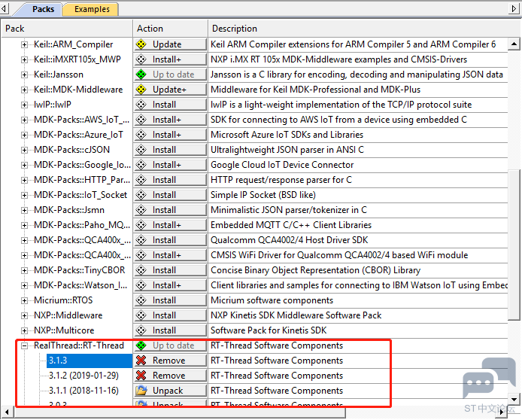This screenshot has width=522, height=420.
Task: Install the lwIP::lwIP pack
Action: [x=171, y=105]
